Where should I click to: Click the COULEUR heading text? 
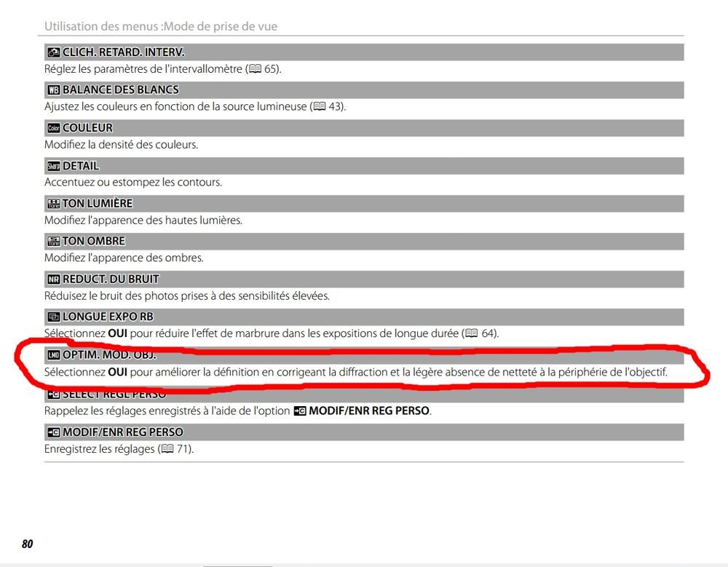tap(88, 128)
